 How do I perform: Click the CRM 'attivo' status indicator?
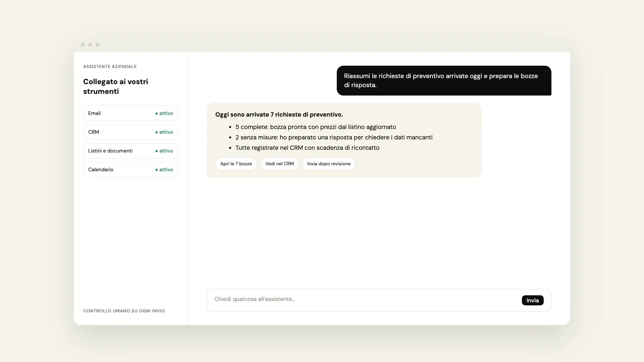(x=164, y=132)
